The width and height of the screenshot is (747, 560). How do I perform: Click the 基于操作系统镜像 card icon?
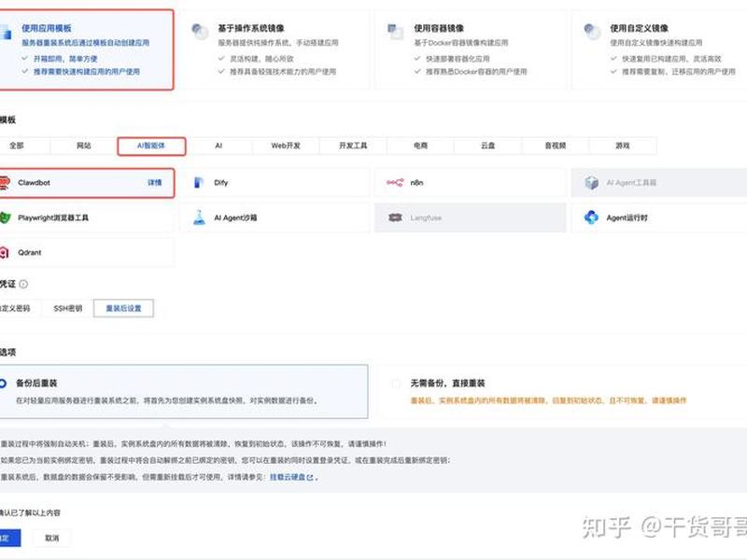click(x=200, y=32)
